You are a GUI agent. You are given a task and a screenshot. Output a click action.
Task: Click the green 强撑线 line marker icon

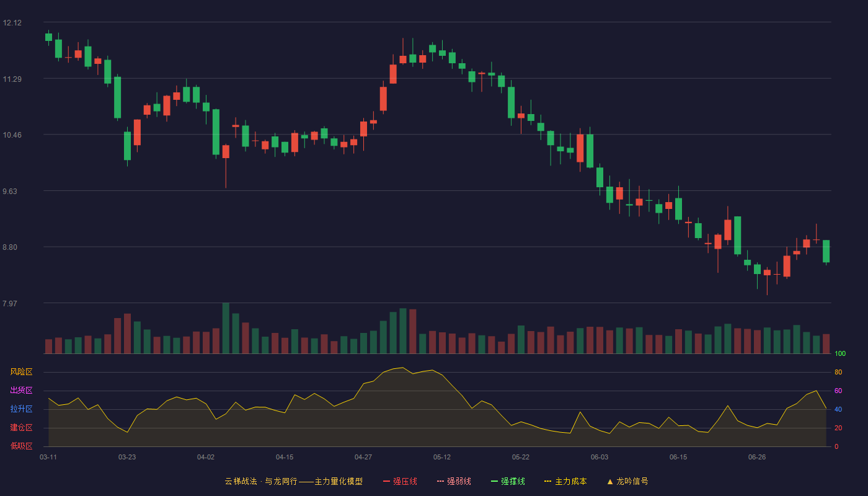[x=495, y=481]
